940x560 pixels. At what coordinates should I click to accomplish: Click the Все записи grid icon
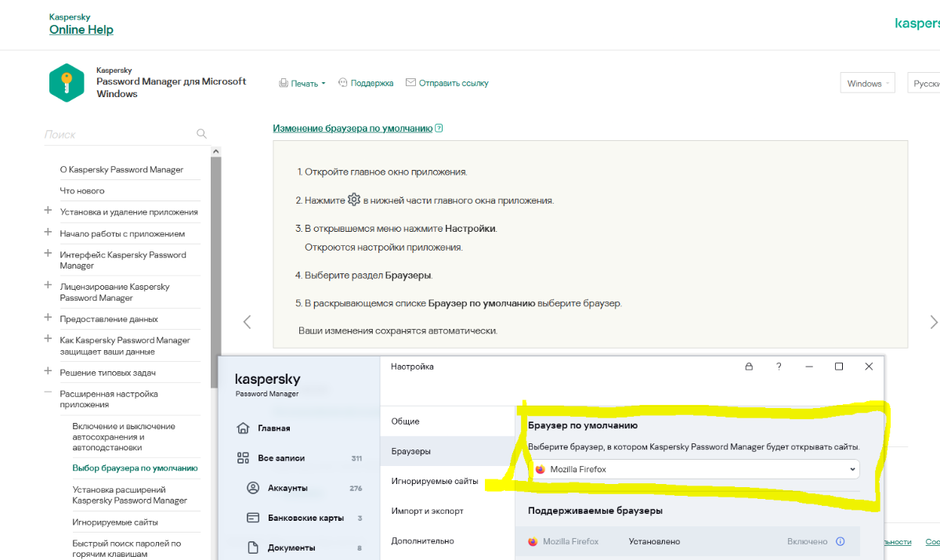pos(243,457)
